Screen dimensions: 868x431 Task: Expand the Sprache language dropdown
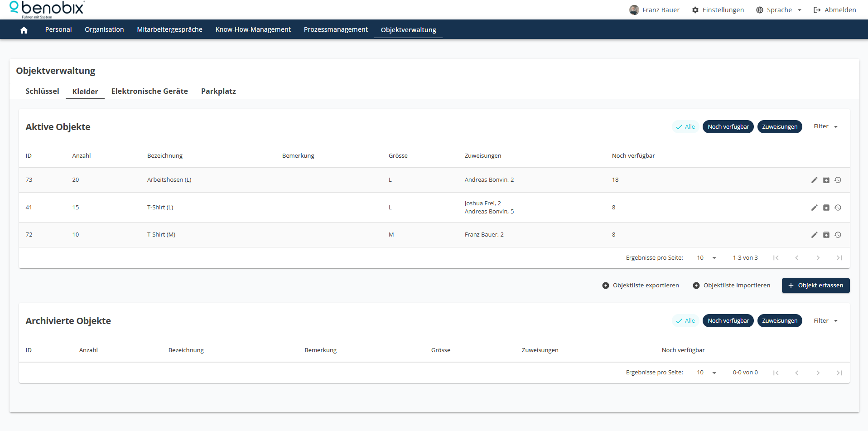tap(779, 10)
